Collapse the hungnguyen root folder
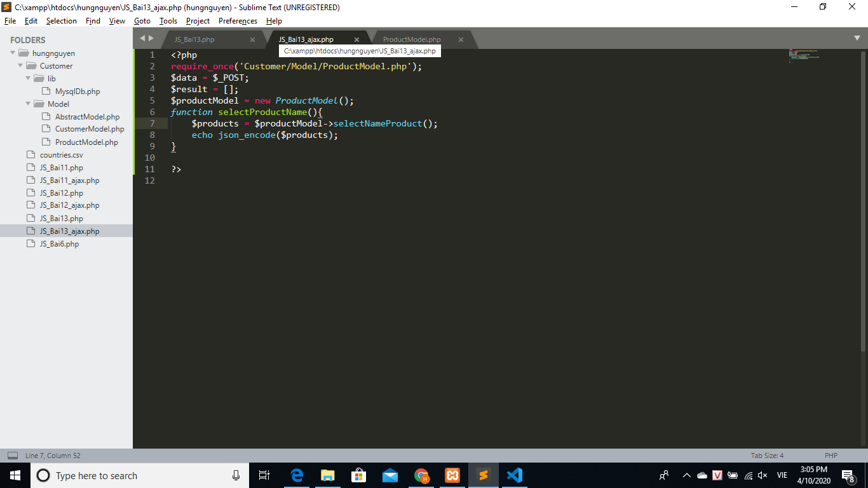Screen dimensions: 868x488 pyautogui.click(x=13, y=53)
